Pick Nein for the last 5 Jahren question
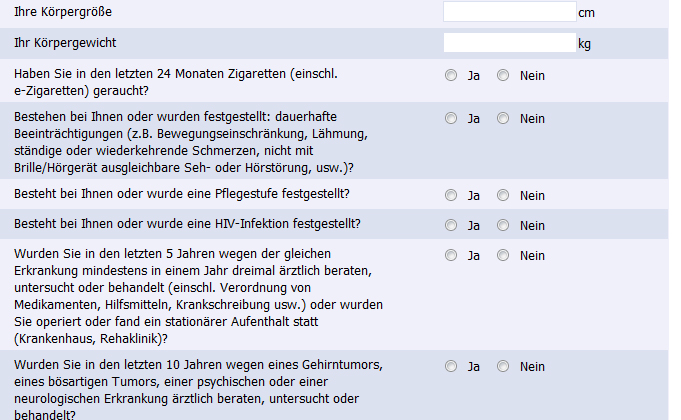 pos(503,255)
